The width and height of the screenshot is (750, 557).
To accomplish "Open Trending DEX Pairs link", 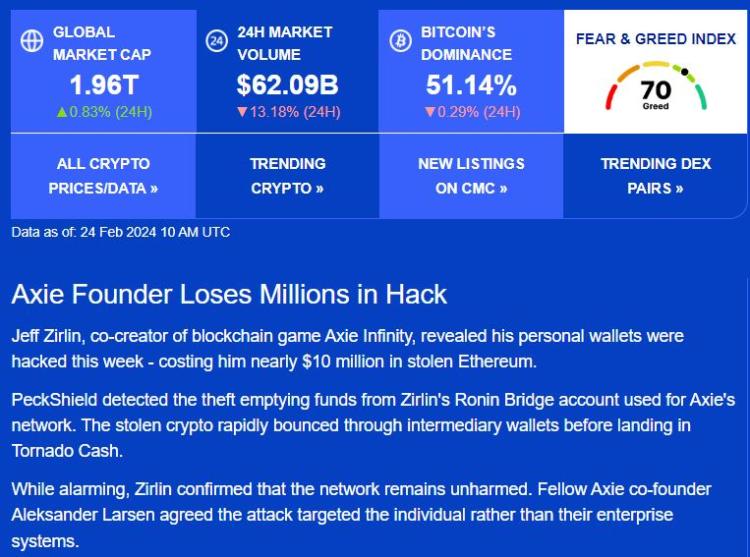I will [656, 176].
